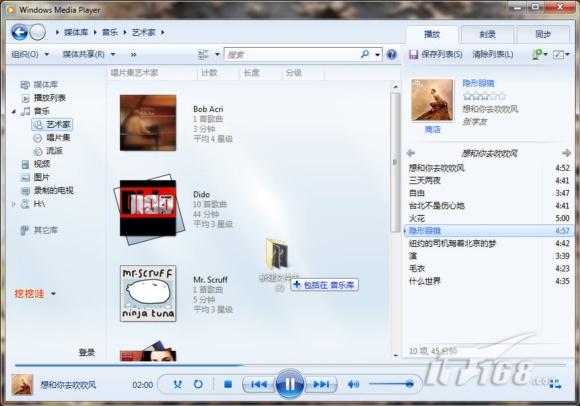
Task: Click the grey Forward navigation button
Action: tap(37, 32)
